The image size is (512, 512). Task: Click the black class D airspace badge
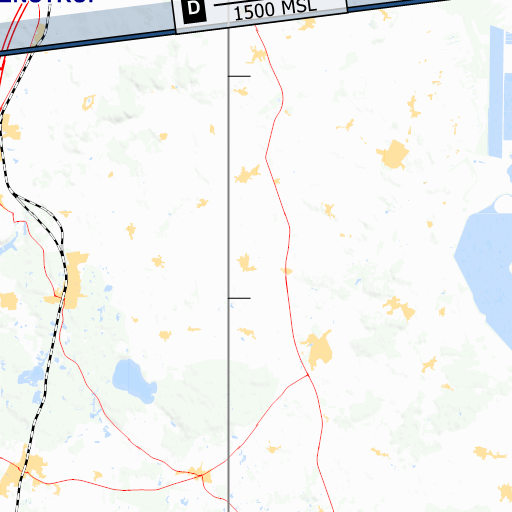click(x=194, y=11)
